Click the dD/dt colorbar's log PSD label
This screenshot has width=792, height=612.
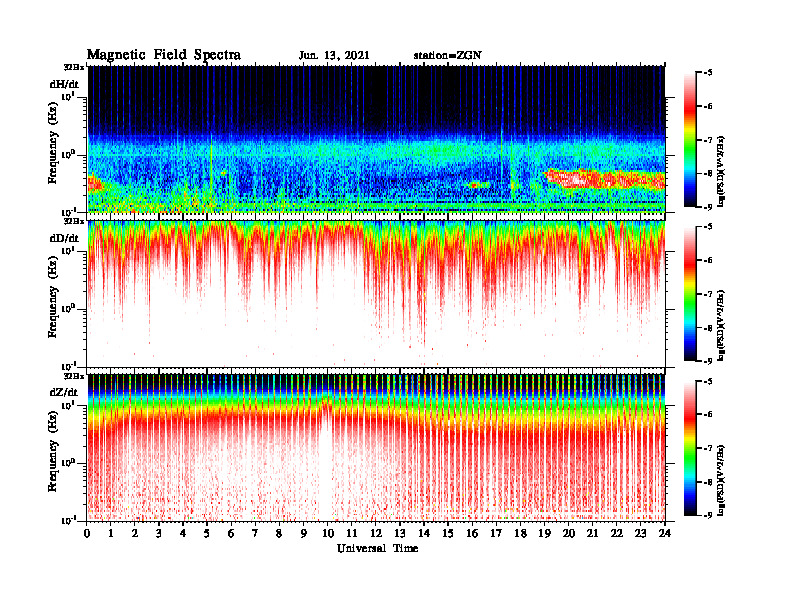722,326
